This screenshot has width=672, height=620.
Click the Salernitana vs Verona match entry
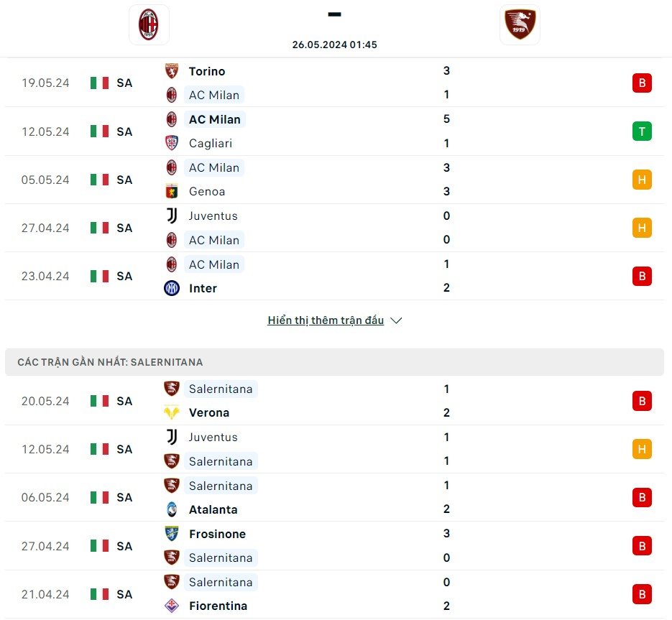335,401
